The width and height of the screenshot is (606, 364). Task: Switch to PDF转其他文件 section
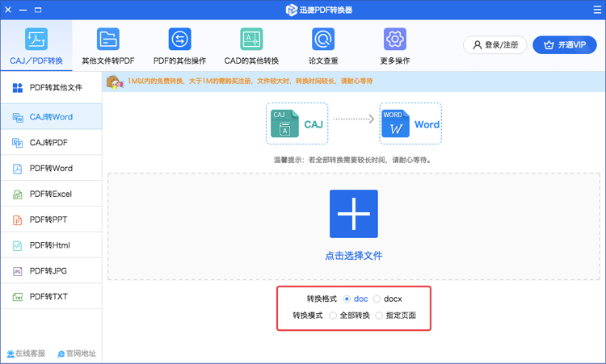pos(52,88)
